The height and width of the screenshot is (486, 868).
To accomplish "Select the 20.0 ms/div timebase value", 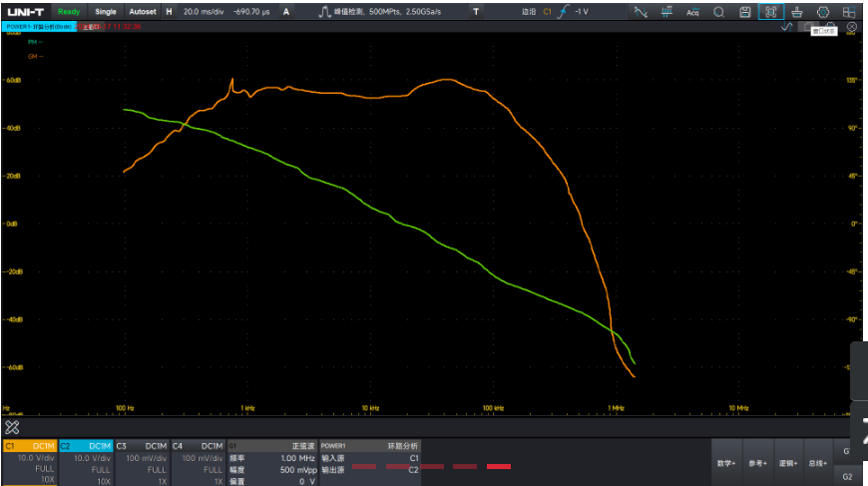I will pyautogui.click(x=204, y=12).
